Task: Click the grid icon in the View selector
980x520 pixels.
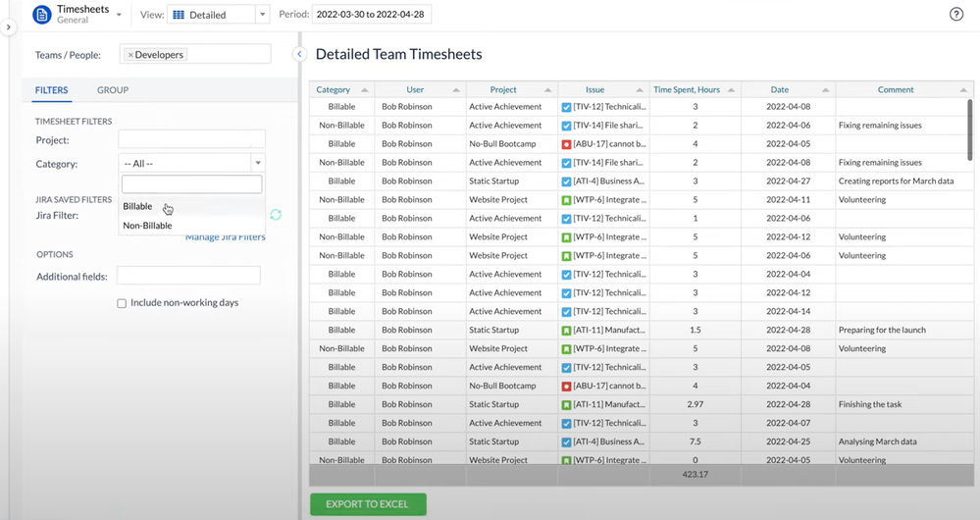Action: tap(179, 15)
